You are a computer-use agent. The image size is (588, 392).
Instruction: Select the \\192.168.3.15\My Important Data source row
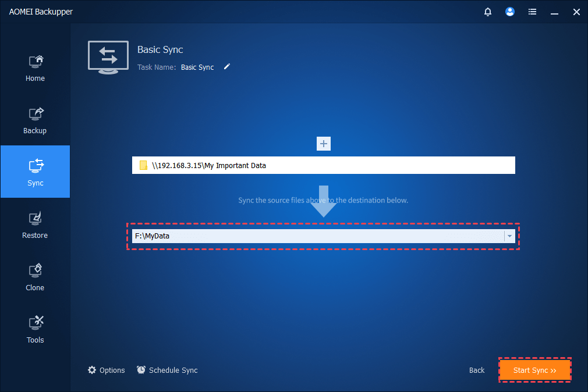coord(324,165)
